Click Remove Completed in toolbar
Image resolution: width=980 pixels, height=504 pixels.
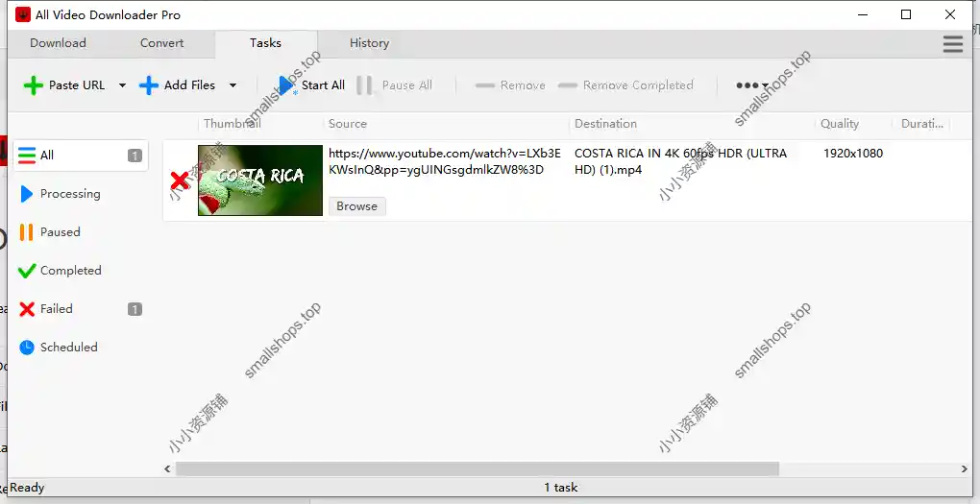(x=625, y=84)
